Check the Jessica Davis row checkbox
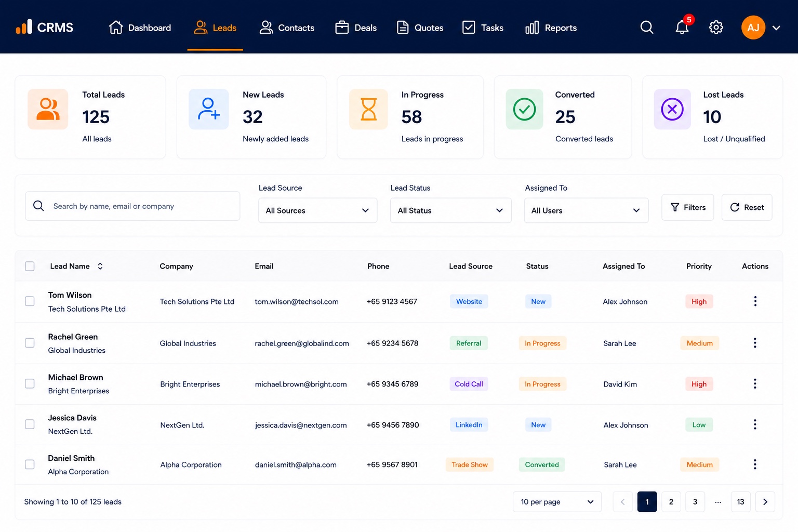Viewport: 798px width, 532px height. 30,424
